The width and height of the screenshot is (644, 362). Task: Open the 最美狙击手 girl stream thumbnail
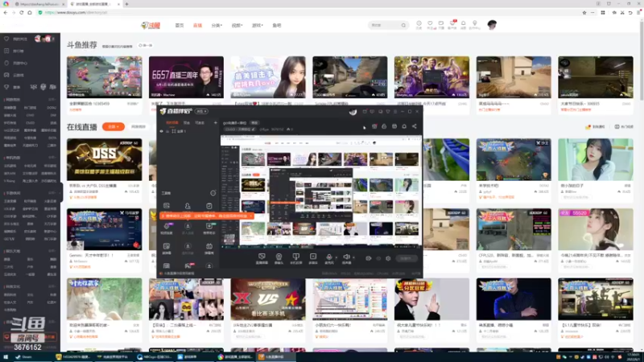[268, 77]
